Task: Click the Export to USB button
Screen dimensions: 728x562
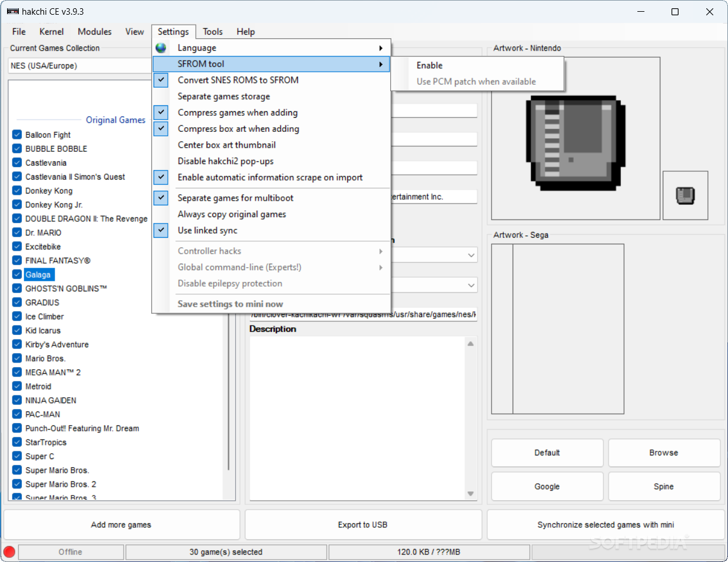Action: click(363, 524)
